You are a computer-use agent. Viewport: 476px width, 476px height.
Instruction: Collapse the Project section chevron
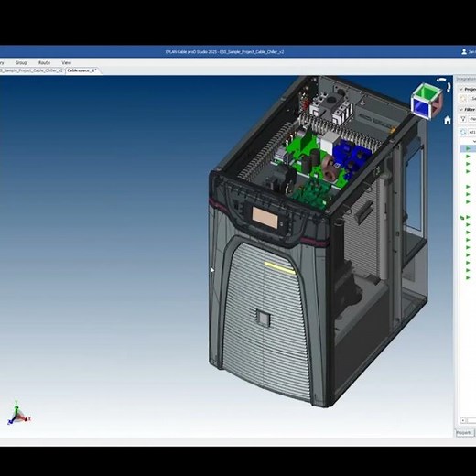pos(461,89)
